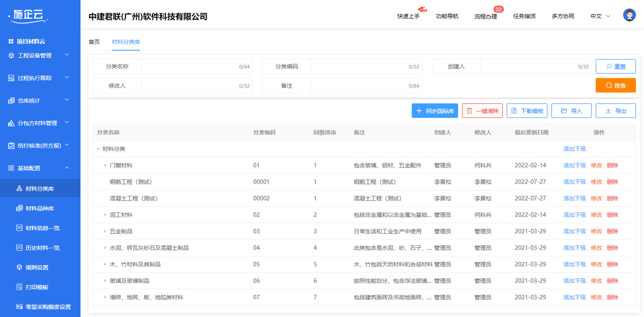Click the 仓库统计 icon

11,100
